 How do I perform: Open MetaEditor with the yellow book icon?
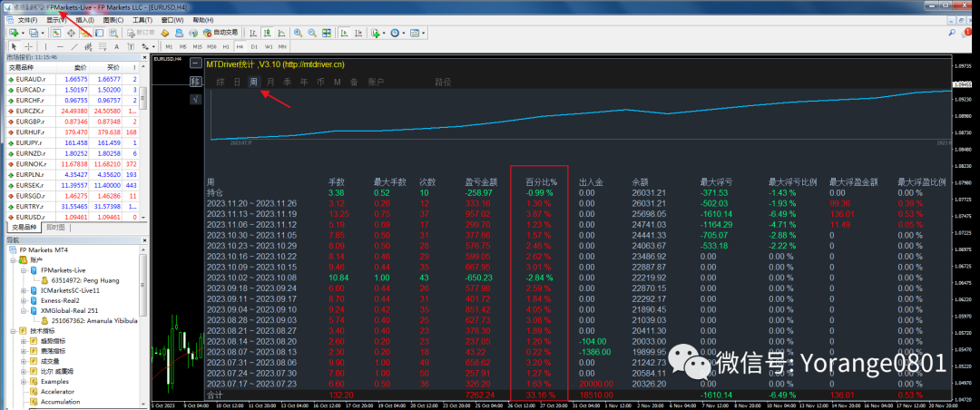point(165,33)
